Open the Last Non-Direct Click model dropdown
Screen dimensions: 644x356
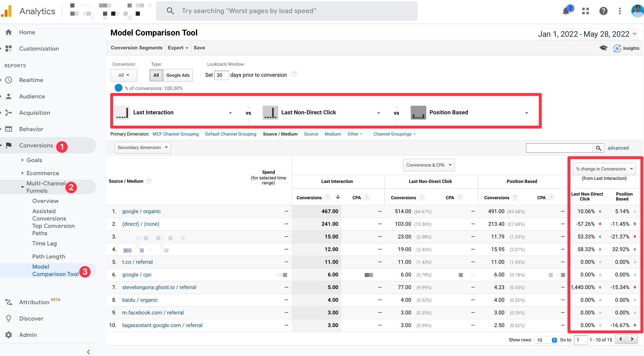point(322,113)
